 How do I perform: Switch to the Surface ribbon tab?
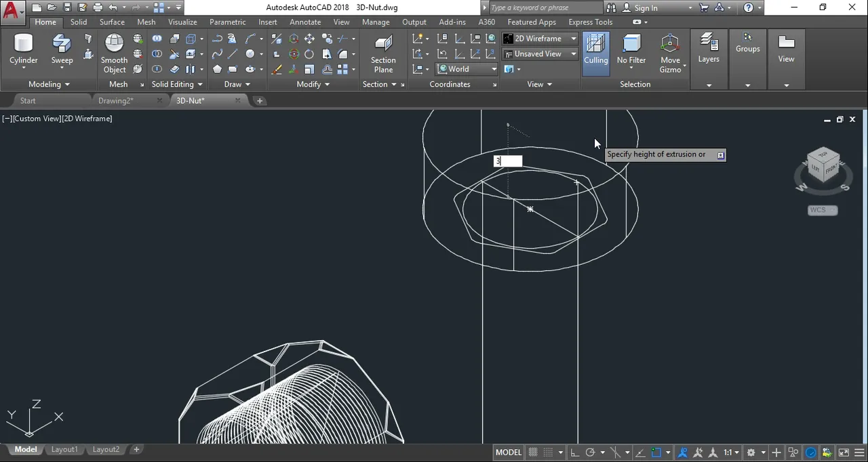click(112, 22)
